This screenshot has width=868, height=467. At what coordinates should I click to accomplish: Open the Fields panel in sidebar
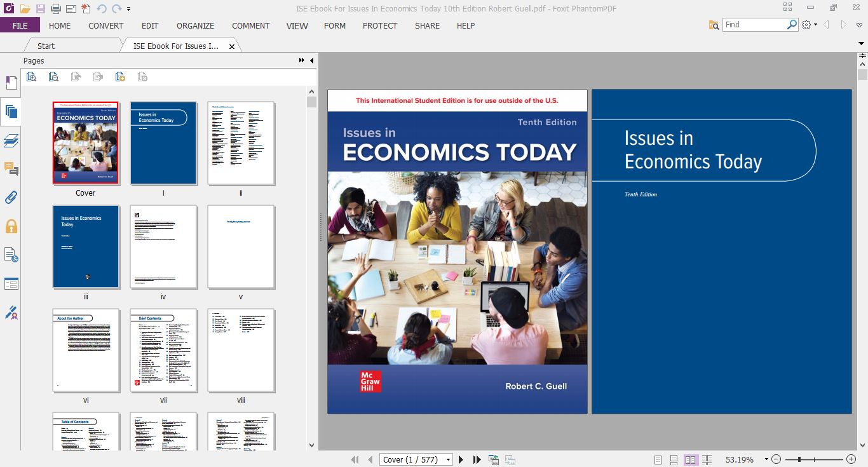click(x=11, y=283)
